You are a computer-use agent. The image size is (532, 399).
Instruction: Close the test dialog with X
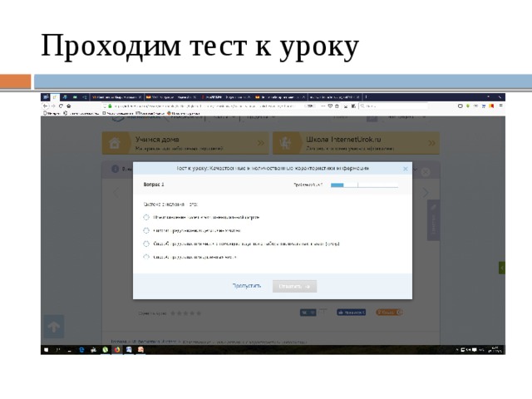(x=405, y=169)
